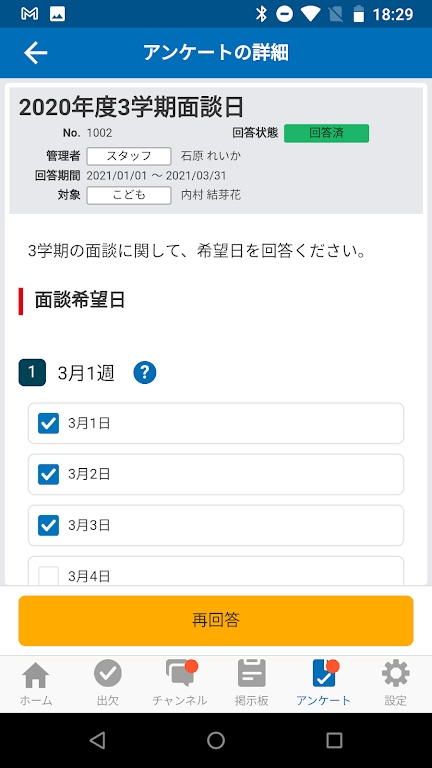
Task: Open the チャンネル chat tab
Action: 180,683
